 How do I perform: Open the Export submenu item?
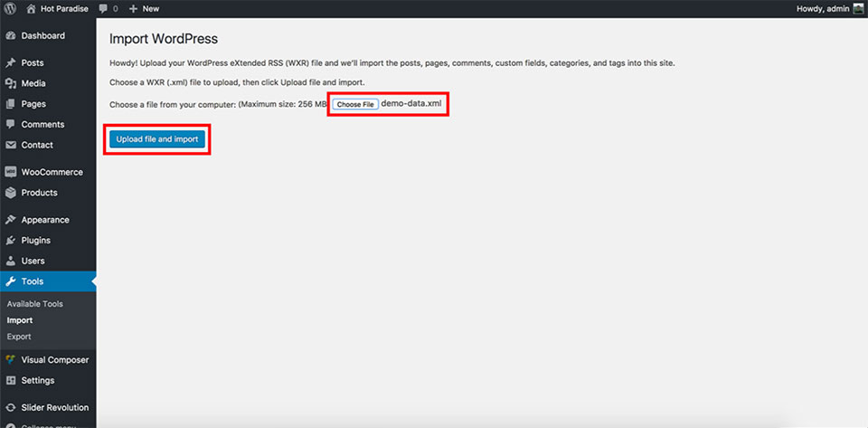[19, 337]
